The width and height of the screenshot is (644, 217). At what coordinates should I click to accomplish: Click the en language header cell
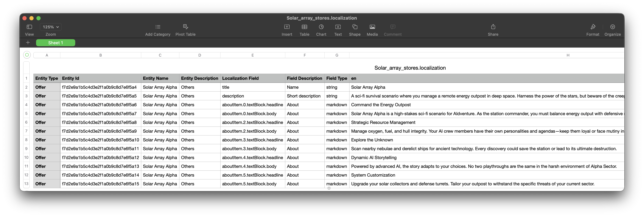coord(486,78)
